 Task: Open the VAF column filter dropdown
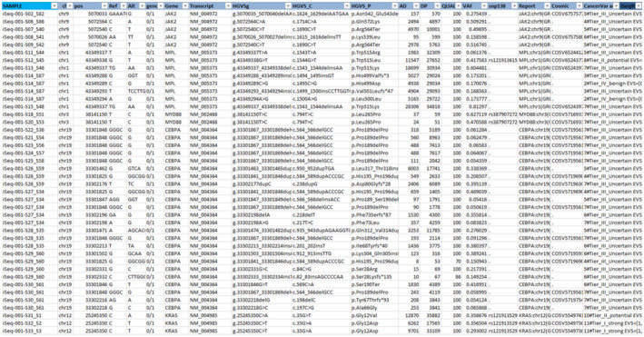pyautogui.click(x=484, y=6)
